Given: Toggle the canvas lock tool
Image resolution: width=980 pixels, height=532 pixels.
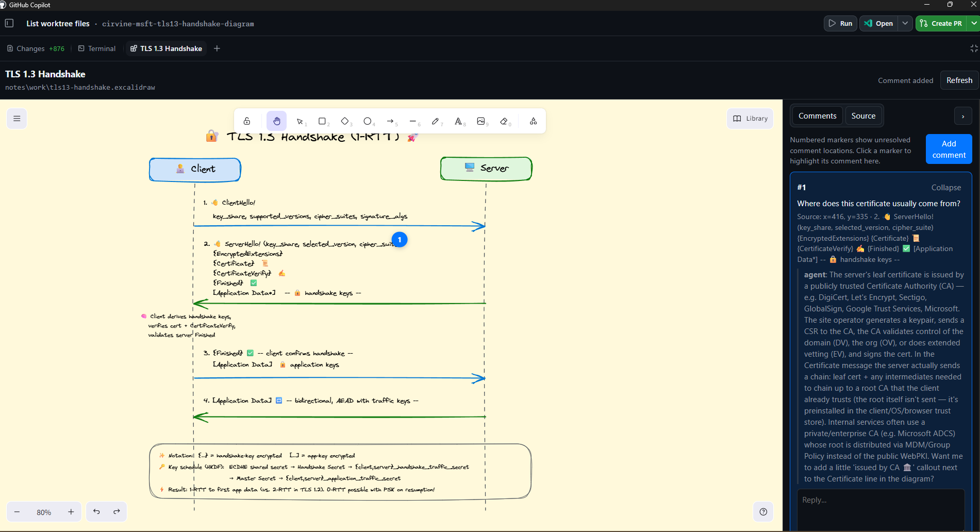Looking at the screenshot, I should pos(247,121).
